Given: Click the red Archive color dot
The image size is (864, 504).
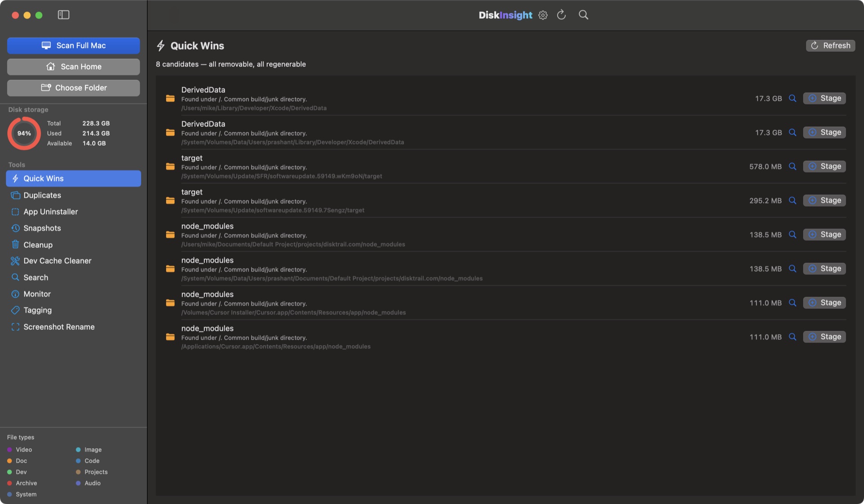Looking at the screenshot, I should pos(9,483).
